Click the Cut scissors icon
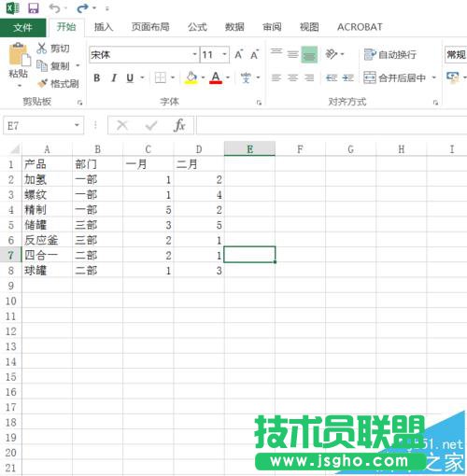This screenshot has height=476, width=467. [41, 49]
